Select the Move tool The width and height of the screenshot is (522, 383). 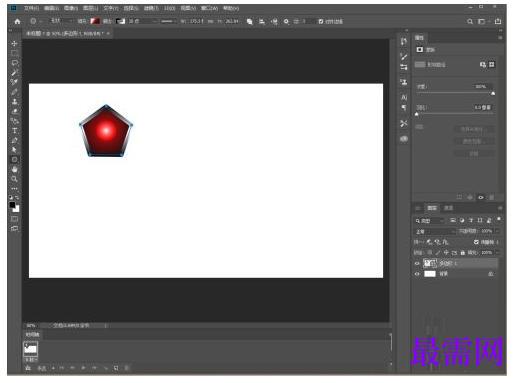click(14, 44)
